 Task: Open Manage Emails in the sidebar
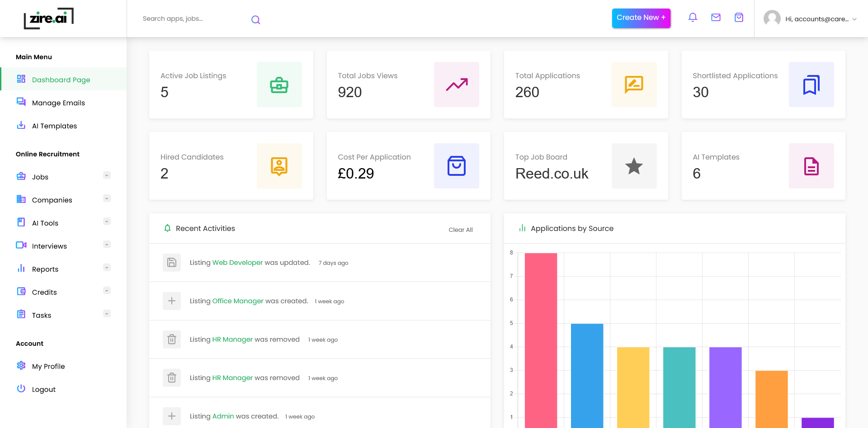pos(58,103)
